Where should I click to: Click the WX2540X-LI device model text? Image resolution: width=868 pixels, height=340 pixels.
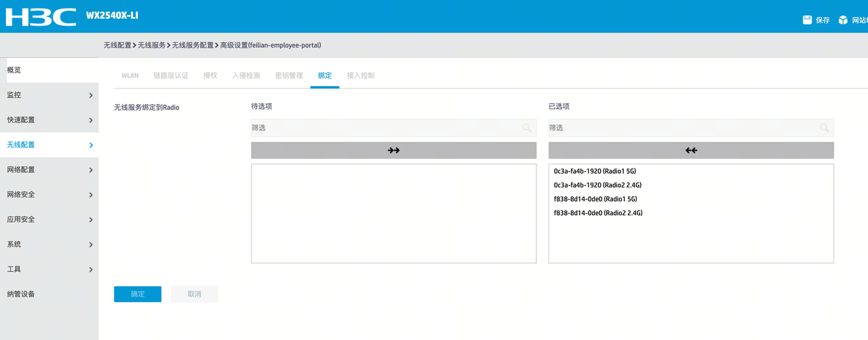point(112,15)
